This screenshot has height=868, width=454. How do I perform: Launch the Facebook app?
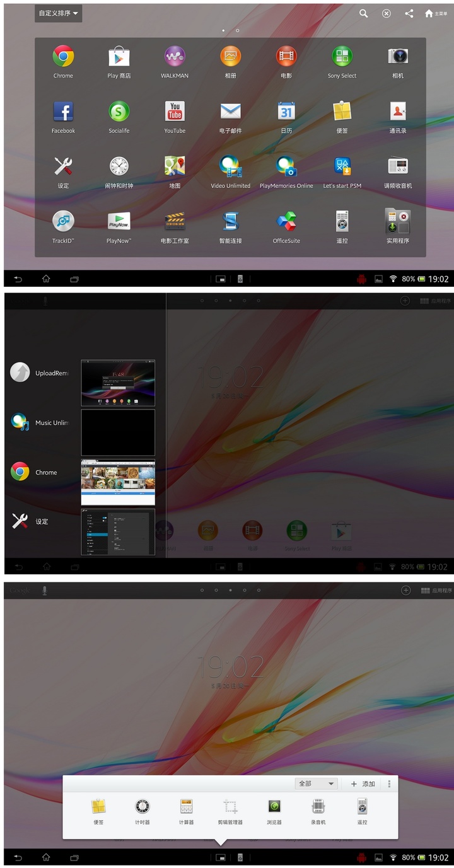[x=63, y=117]
